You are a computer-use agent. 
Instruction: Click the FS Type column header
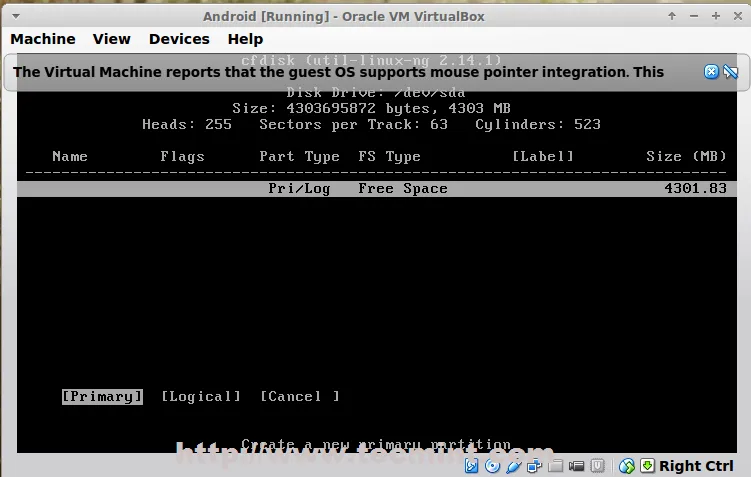click(x=389, y=157)
